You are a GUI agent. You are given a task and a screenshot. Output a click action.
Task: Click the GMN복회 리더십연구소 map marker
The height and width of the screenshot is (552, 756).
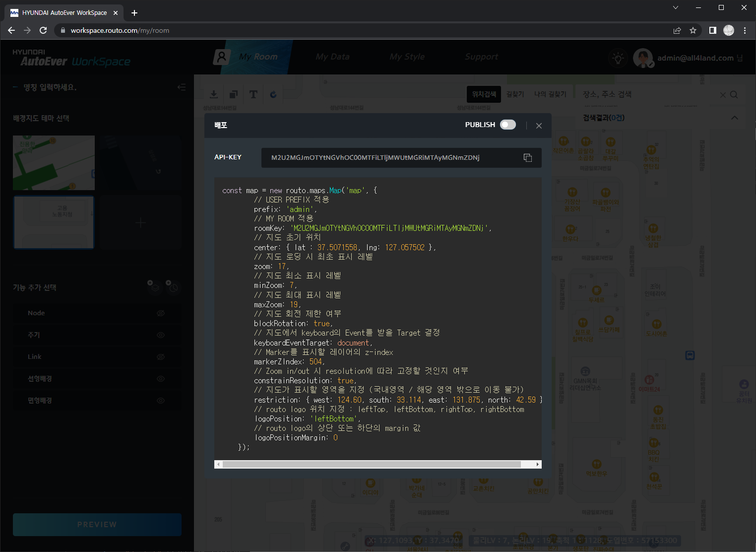click(585, 379)
